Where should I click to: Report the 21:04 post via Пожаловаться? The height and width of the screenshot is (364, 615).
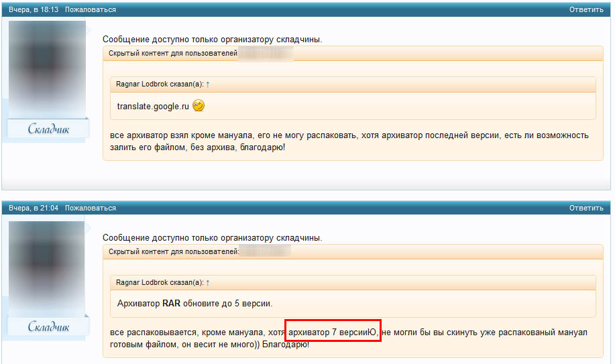tap(91, 208)
